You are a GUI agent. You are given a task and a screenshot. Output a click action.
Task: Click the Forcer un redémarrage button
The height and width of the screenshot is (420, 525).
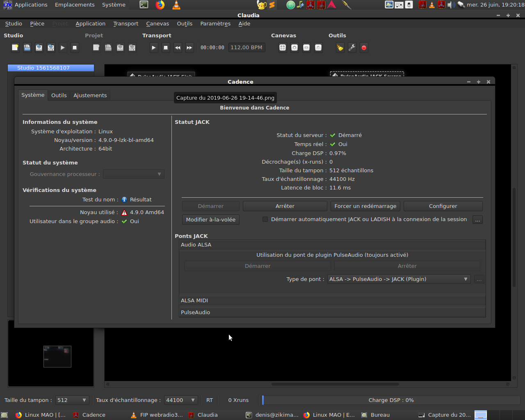(x=365, y=206)
